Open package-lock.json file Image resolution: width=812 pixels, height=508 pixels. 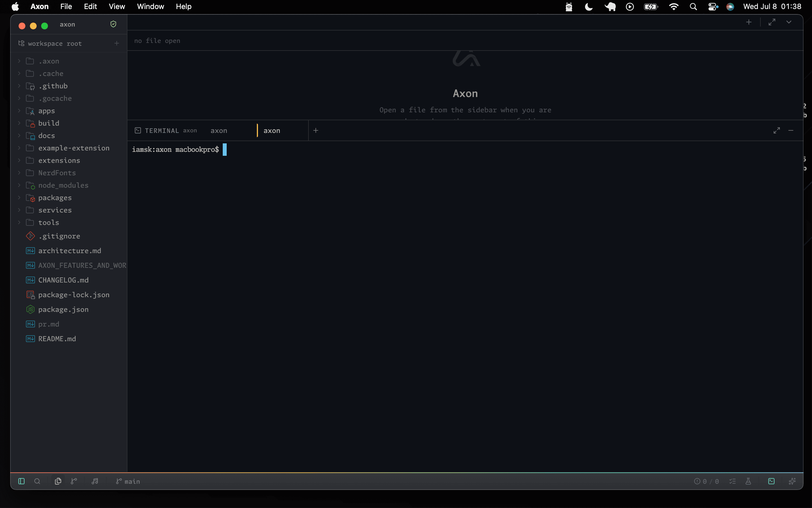[x=69, y=295]
